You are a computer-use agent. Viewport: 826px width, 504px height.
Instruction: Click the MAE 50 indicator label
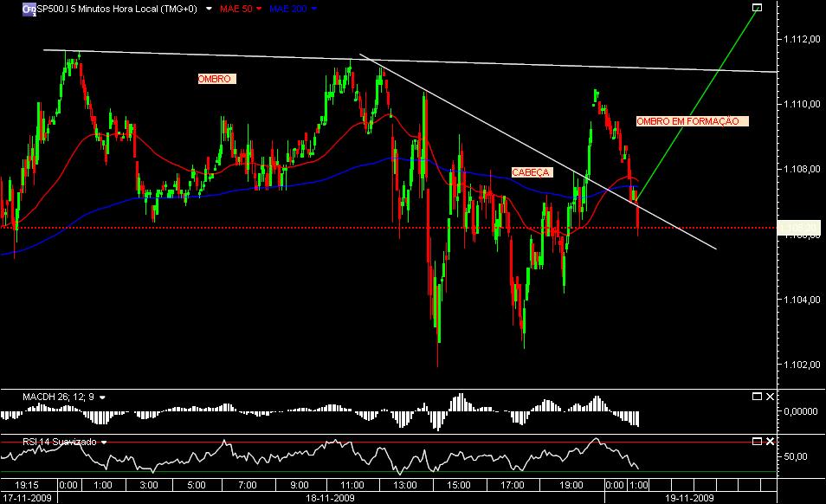[236, 9]
